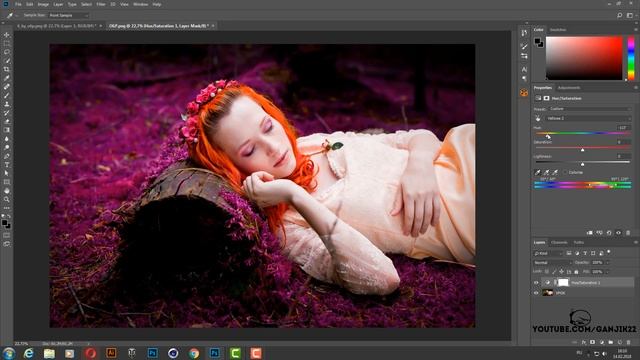Select the Move tool
Screen dimensions: 640x360
(x=7, y=35)
